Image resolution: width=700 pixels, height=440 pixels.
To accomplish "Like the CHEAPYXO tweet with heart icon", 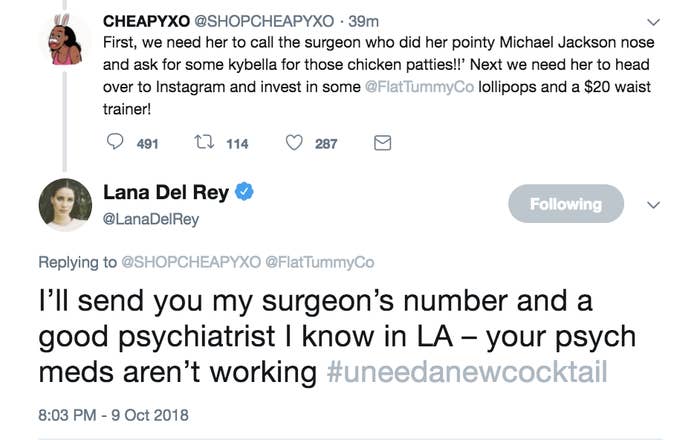I will coord(294,144).
